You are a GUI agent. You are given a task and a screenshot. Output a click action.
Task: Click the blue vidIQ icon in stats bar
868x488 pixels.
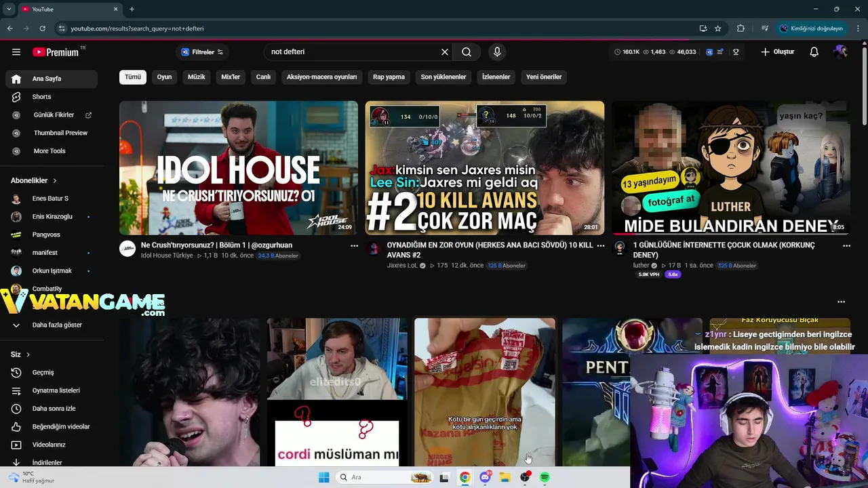coord(709,52)
